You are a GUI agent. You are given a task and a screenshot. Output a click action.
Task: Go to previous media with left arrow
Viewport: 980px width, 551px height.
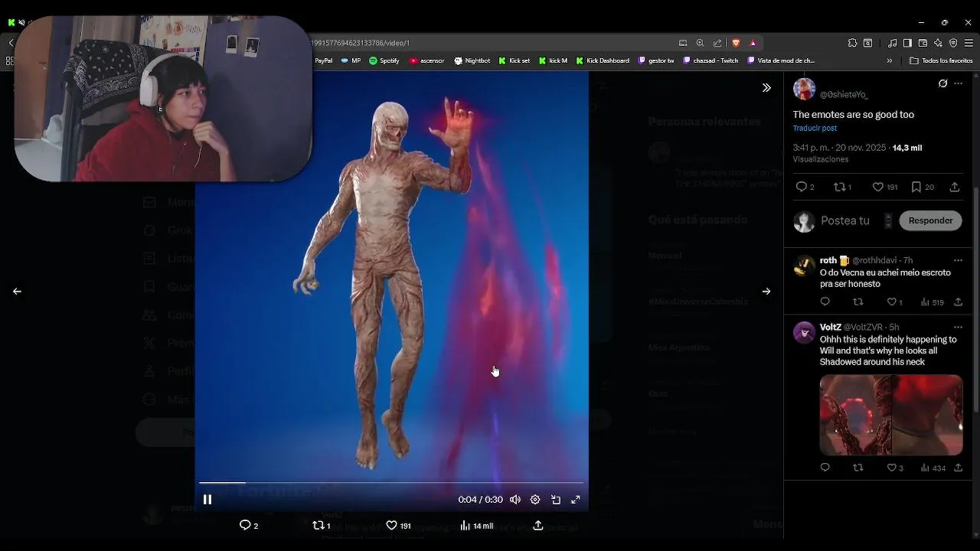pos(17,291)
